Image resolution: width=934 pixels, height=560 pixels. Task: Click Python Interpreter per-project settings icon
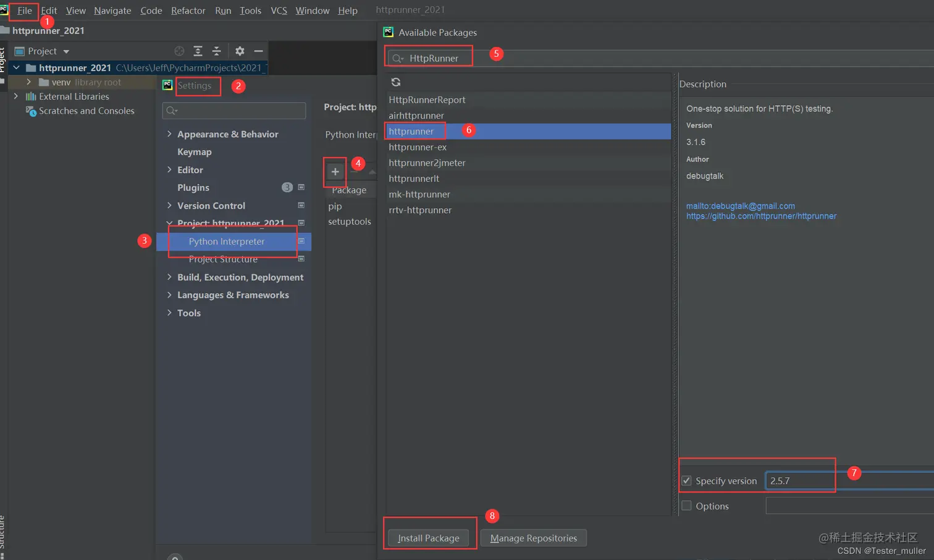tap(301, 241)
